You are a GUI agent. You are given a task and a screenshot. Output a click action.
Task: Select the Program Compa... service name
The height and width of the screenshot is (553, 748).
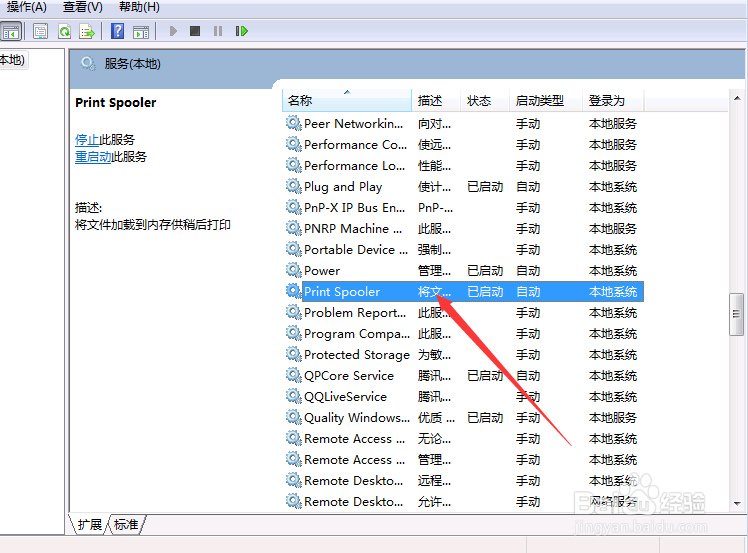[357, 334]
